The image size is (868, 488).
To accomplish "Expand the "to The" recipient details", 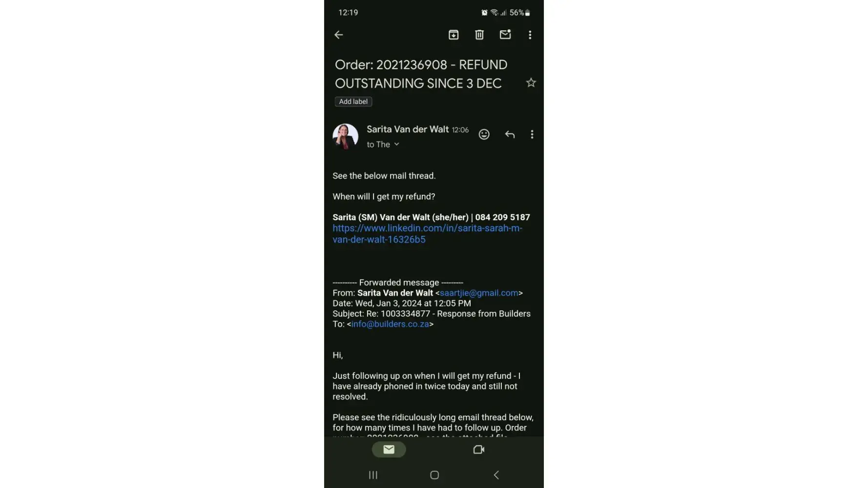I will (x=383, y=144).
